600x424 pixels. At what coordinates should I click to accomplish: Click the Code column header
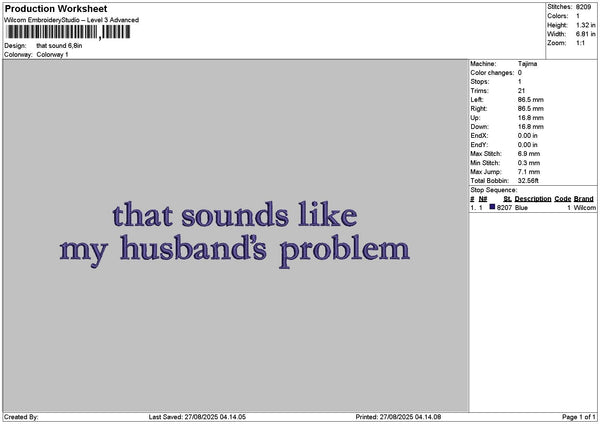pos(563,199)
